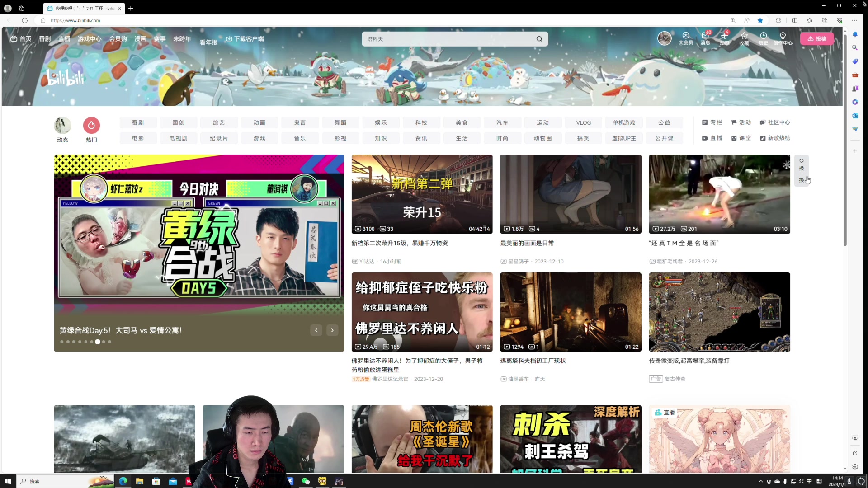Open 直播 live link in right column

[x=712, y=138]
